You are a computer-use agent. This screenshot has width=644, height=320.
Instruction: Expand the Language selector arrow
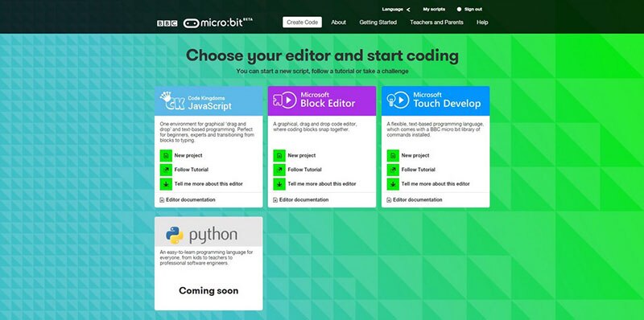coord(408,10)
